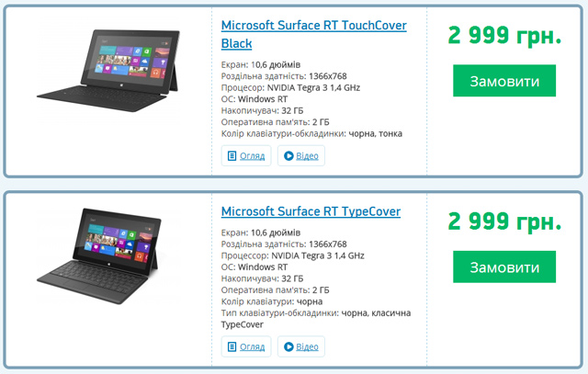Click the document icon in TouchCover's Огляд button
This screenshot has height=374, width=588.
tap(231, 156)
